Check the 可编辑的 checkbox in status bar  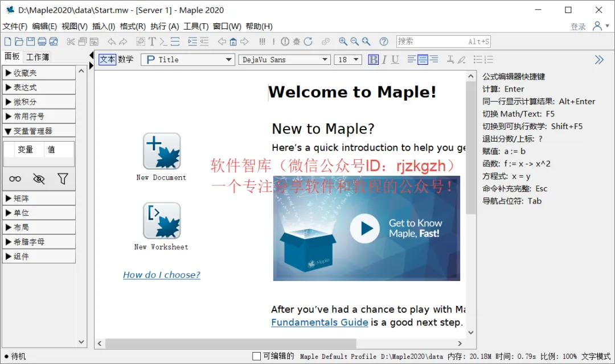[x=256, y=356]
